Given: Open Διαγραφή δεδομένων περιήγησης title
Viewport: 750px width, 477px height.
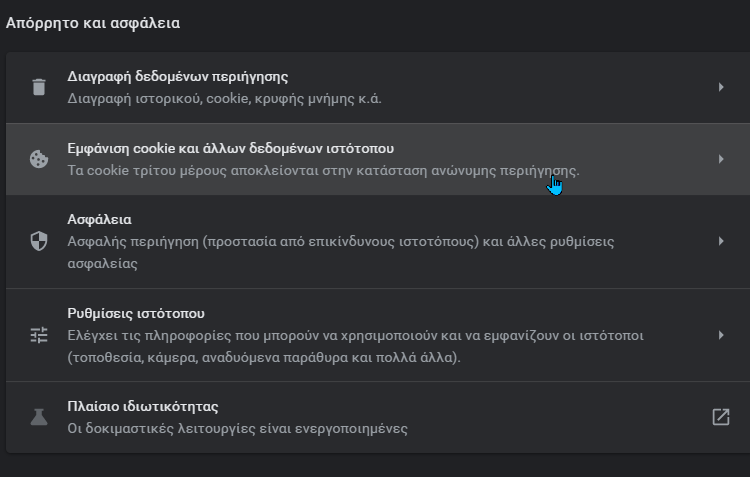Looking at the screenshot, I should point(177,77).
